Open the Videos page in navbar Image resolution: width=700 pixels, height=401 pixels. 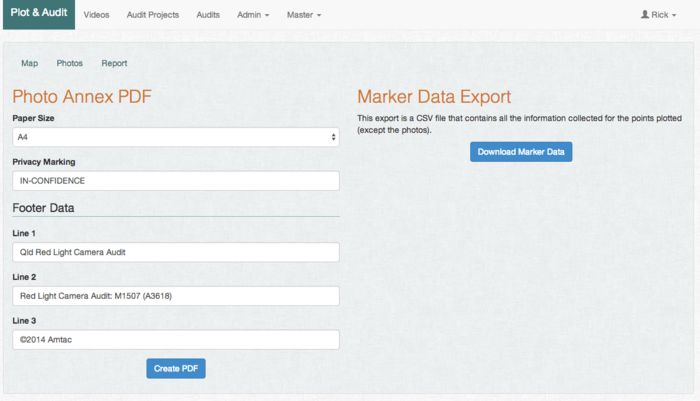pos(97,16)
